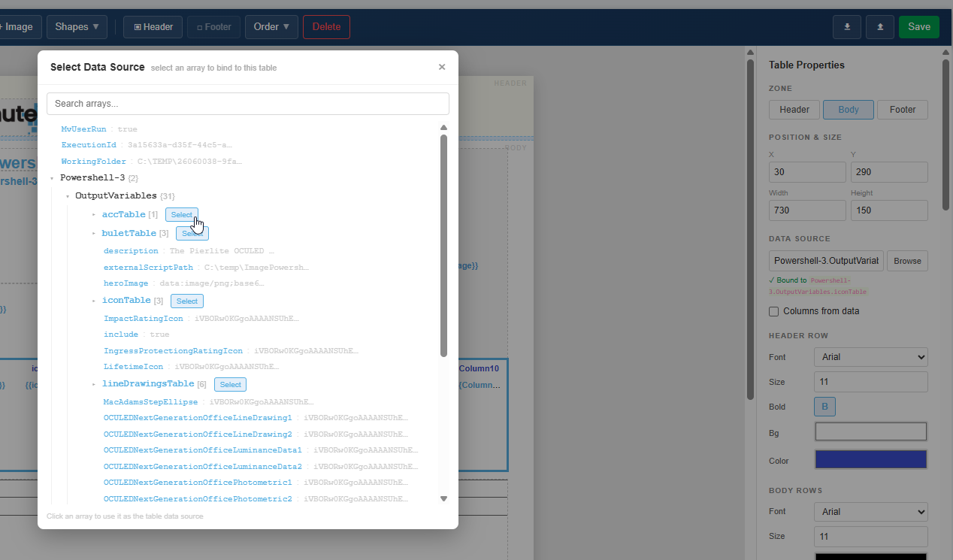Click properties panel scrollbar up arrow
Viewport: 953px width, 560px height.
pyautogui.click(x=945, y=52)
